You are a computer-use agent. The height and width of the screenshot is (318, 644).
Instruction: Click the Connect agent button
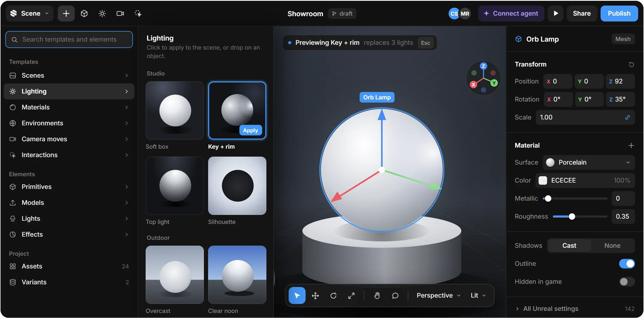pyautogui.click(x=511, y=14)
